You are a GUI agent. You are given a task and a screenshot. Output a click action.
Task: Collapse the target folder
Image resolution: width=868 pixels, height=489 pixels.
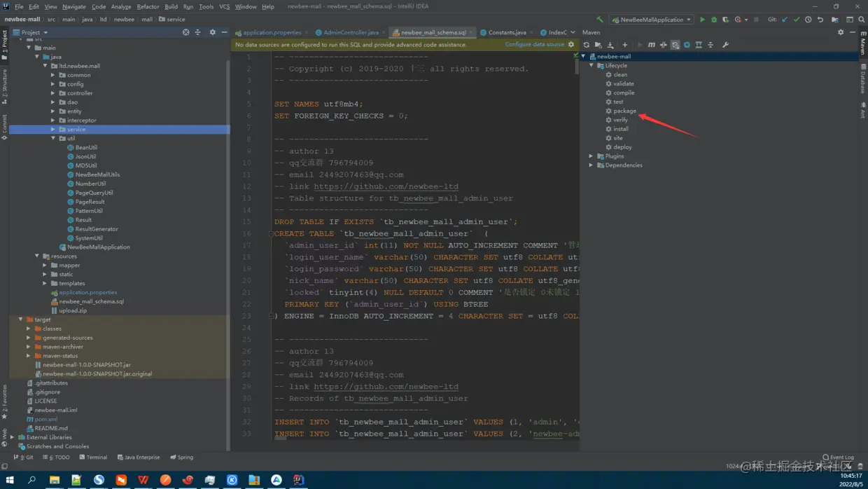point(21,319)
